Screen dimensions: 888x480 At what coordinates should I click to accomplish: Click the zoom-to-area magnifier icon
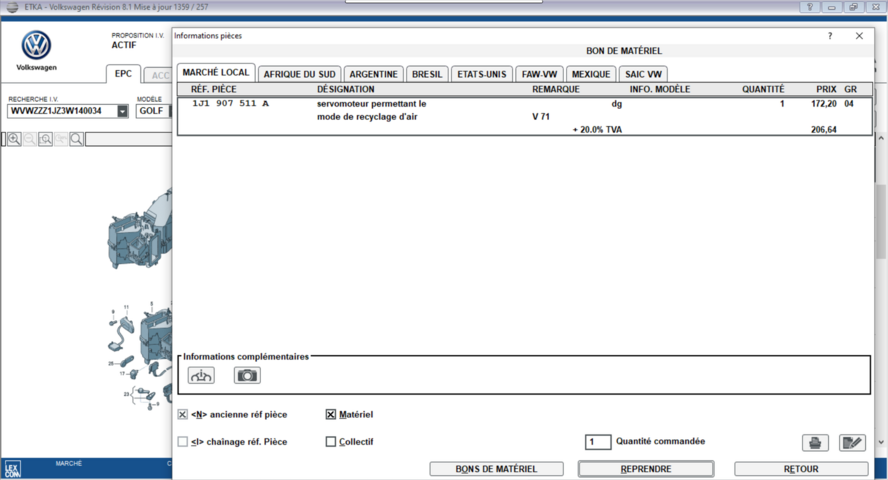45,139
